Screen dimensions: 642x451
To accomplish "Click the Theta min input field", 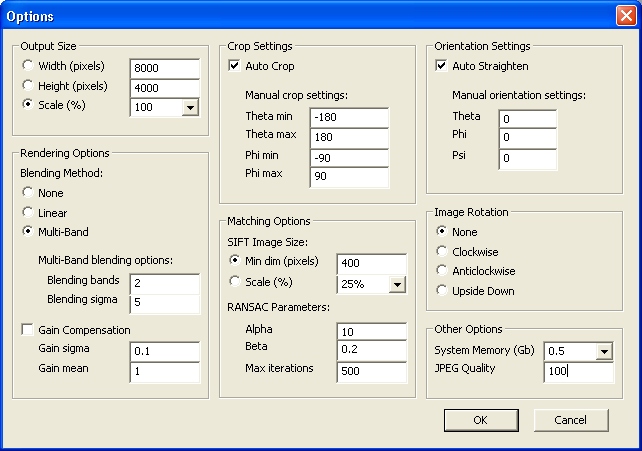I will pos(349,118).
